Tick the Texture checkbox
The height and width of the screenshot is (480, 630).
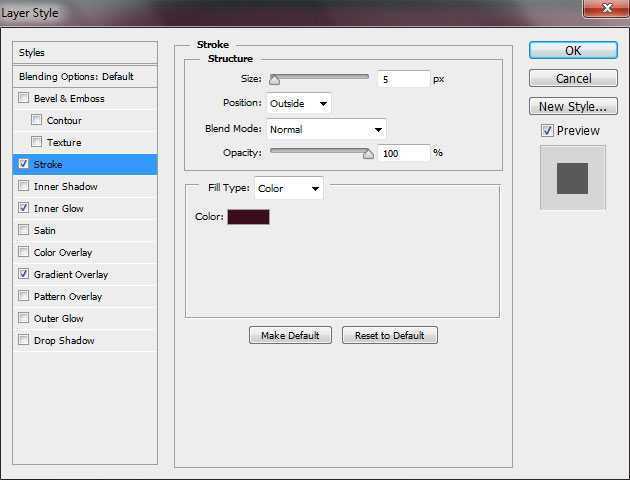(x=37, y=142)
